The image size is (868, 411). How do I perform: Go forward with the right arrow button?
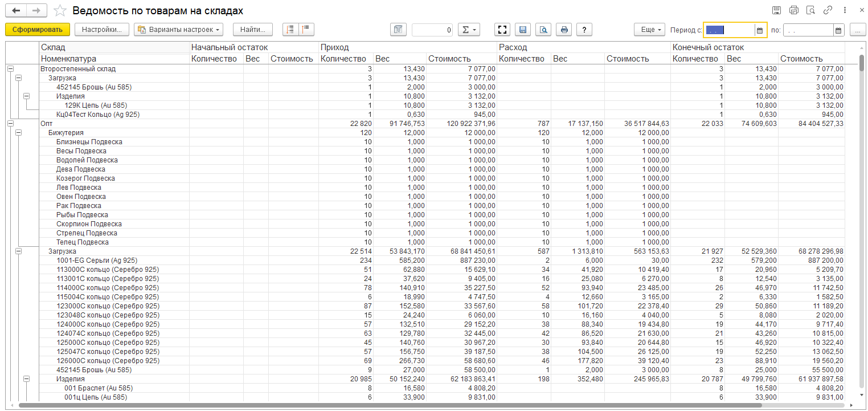[36, 11]
